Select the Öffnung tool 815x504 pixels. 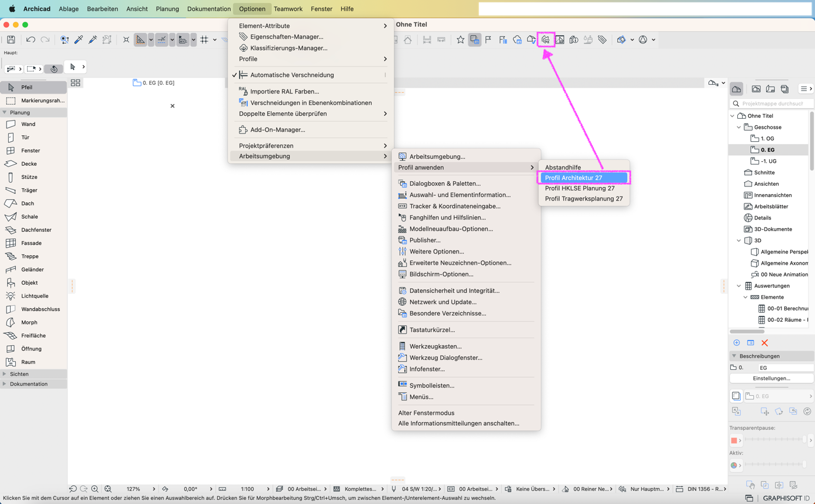[34, 349]
